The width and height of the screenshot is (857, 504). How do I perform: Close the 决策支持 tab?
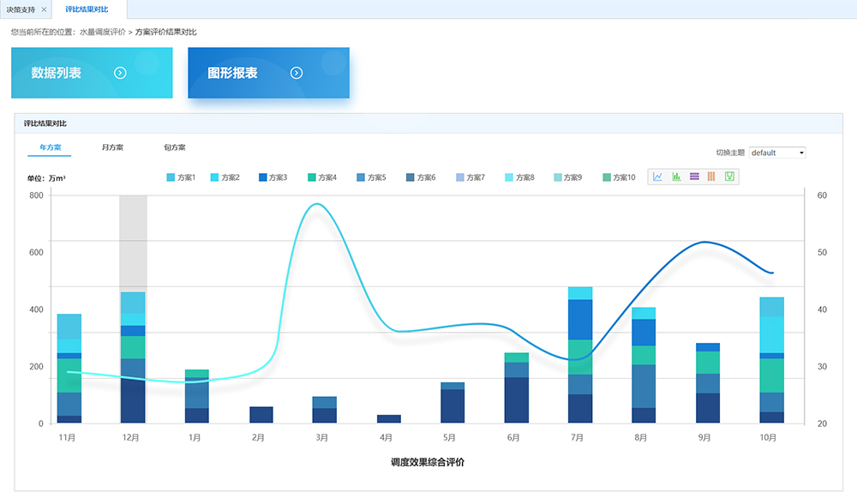coord(44,9)
